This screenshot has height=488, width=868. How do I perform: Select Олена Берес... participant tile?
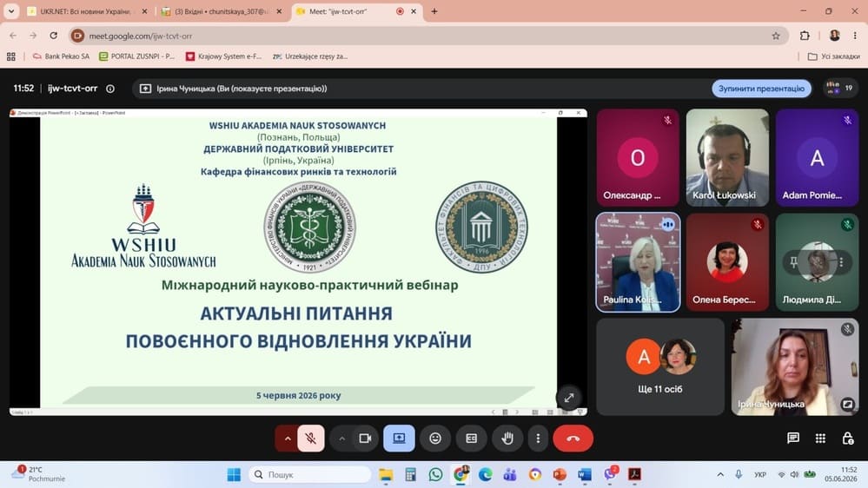[727, 262]
